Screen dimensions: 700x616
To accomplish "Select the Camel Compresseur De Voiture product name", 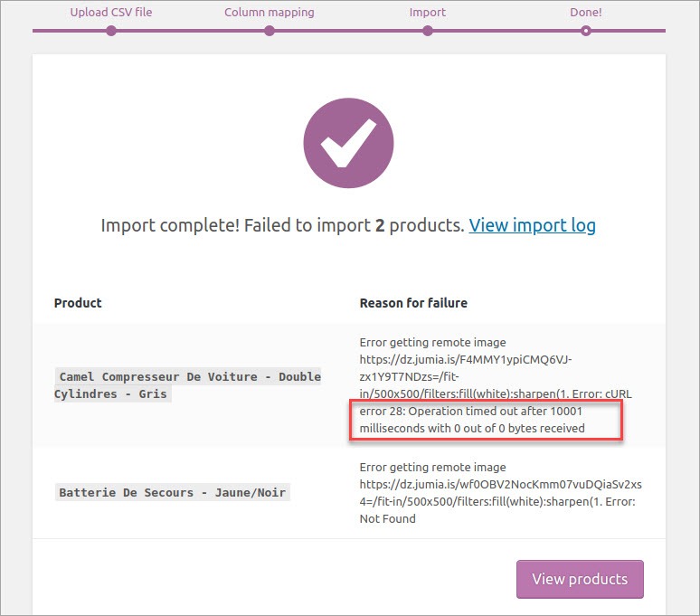I will (x=188, y=385).
